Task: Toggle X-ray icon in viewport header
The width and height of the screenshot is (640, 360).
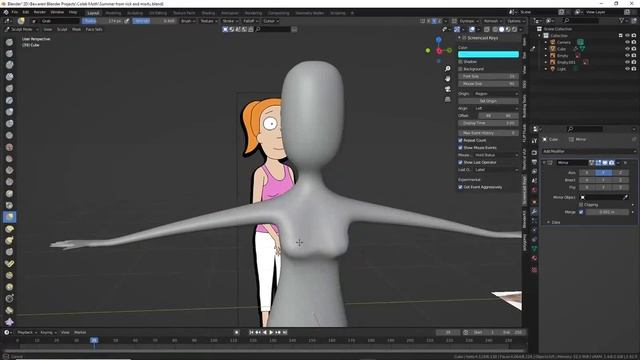Action: pos(487,29)
